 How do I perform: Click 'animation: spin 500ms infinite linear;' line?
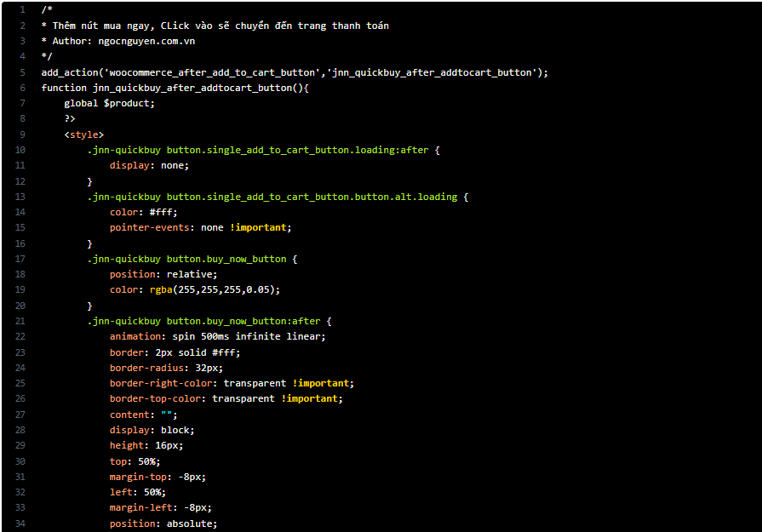(217, 337)
